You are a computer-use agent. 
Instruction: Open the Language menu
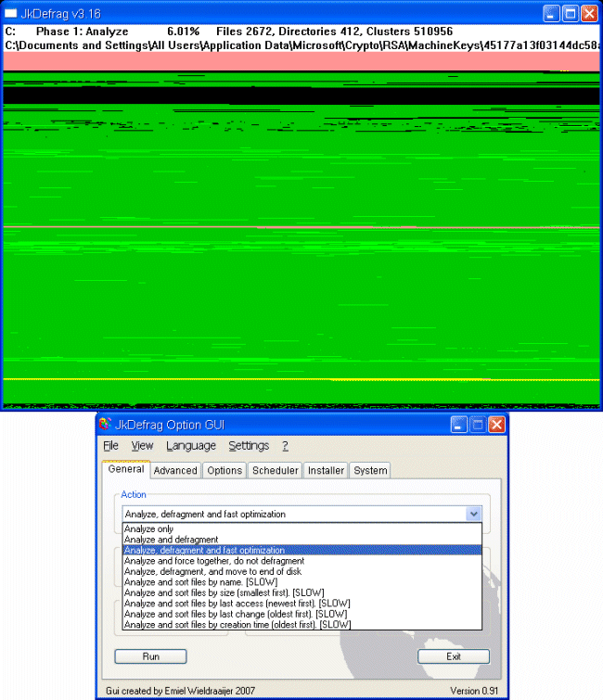pyautogui.click(x=191, y=446)
